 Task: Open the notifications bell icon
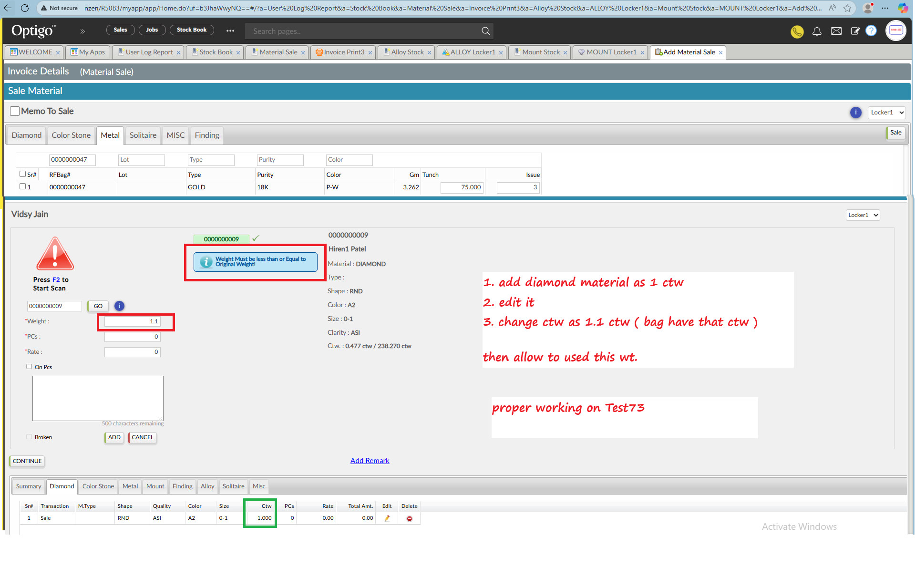pyautogui.click(x=817, y=31)
